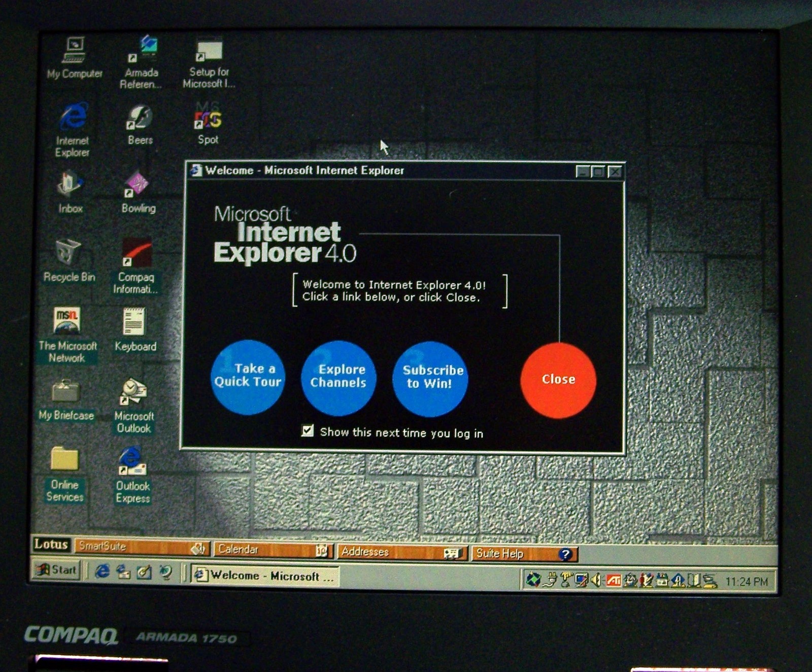This screenshot has height=672, width=812.
Task: Open the Suite Help drawer
Action: click(x=525, y=554)
